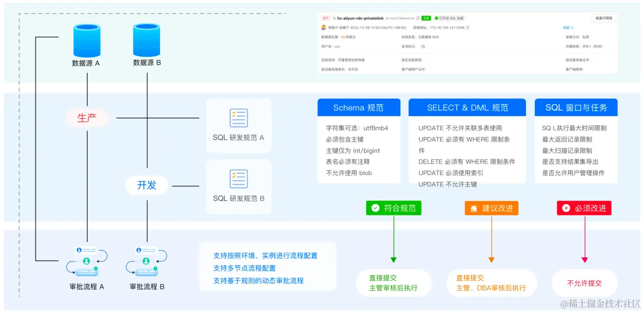The image size is (644, 312).
Task: Click the green checkmark icon in 符合规范
Action: coord(375,208)
